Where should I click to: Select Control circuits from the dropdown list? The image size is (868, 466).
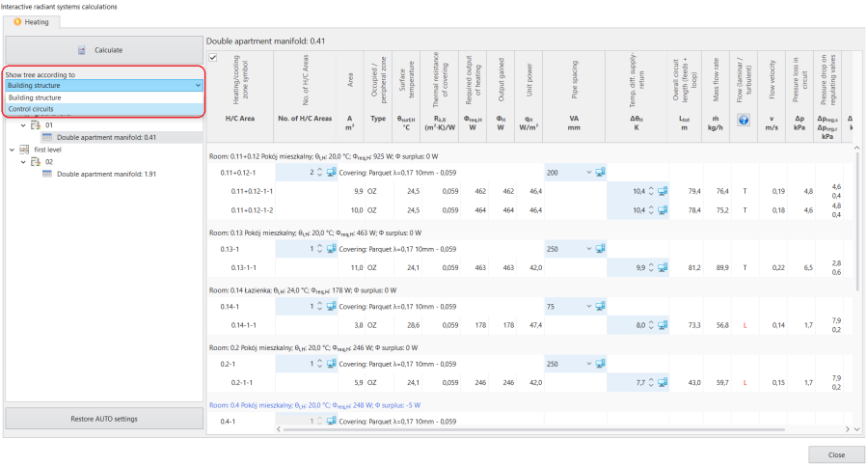[104, 109]
